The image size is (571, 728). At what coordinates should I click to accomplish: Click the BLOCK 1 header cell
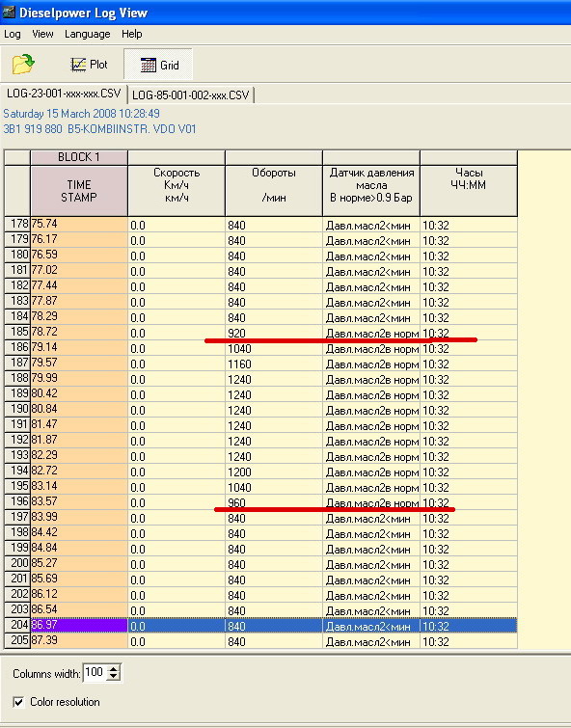pos(79,157)
